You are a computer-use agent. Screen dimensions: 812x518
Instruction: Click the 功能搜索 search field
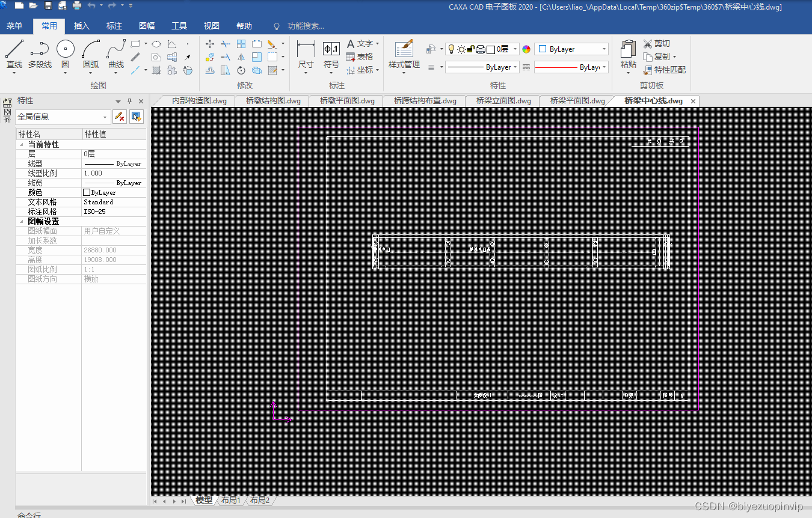(306, 26)
